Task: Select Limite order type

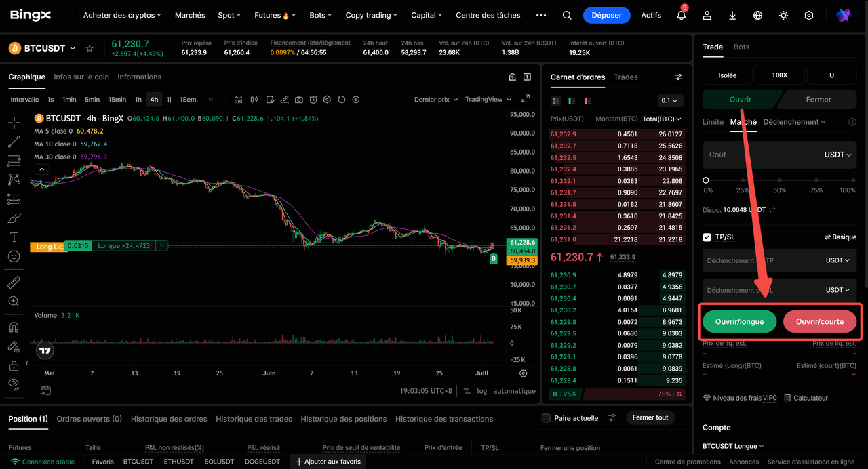Action: click(x=713, y=122)
